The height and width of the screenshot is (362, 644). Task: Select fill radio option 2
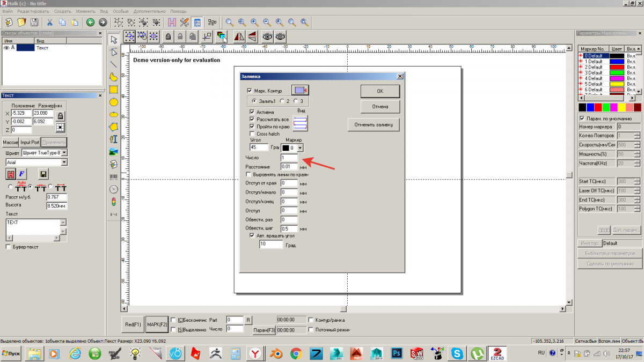[282, 101]
